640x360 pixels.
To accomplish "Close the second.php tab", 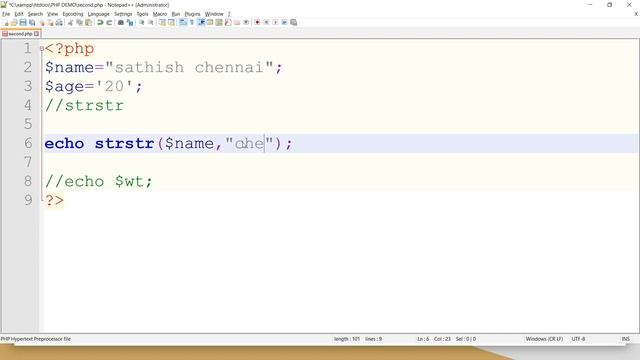I will click(x=36, y=34).
